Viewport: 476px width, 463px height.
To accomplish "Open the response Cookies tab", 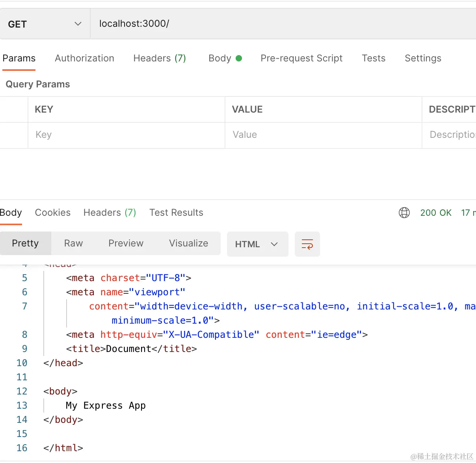I will (x=53, y=213).
